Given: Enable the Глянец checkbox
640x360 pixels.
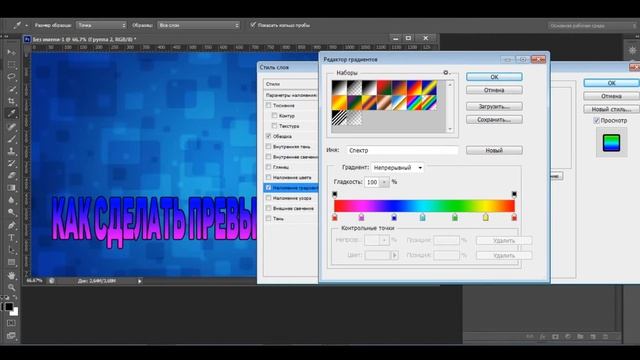Looking at the screenshot, I should 268,167.
